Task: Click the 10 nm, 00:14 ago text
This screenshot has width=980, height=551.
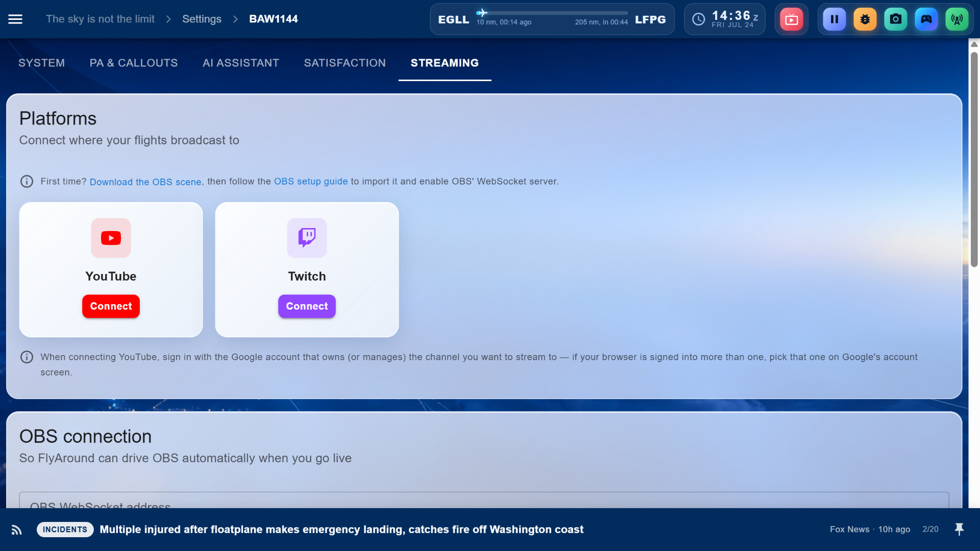Action: tap(504, 22)
